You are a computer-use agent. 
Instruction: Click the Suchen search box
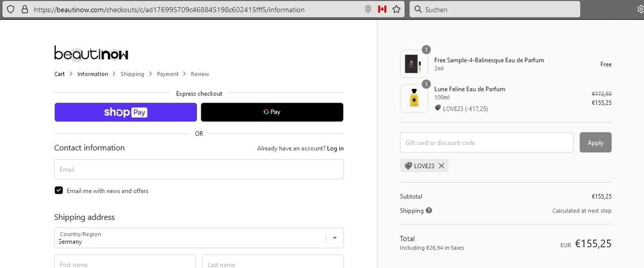[x=495, y=9]
